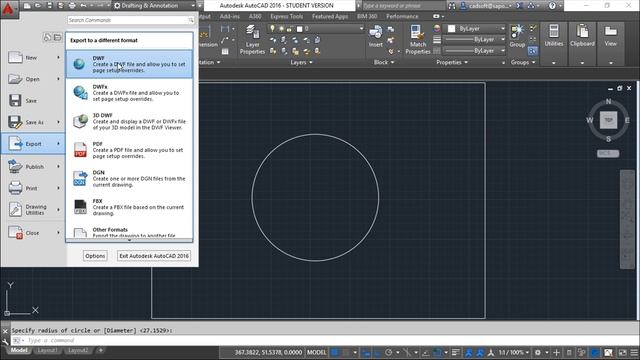The width and height of the screenshot is (640, 360).
Task: Choose FBX export format
Action: tap(129, 207)
